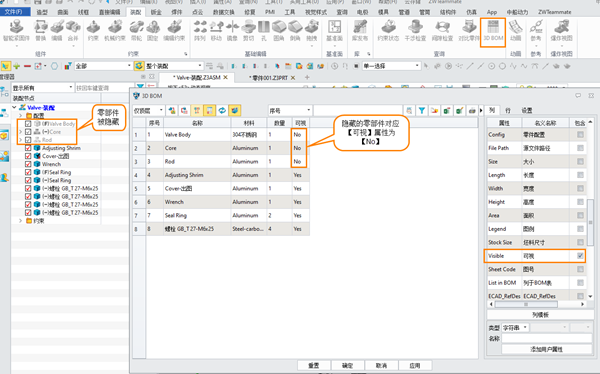Open the 整个装配 scope dropdown

point(174,66)
